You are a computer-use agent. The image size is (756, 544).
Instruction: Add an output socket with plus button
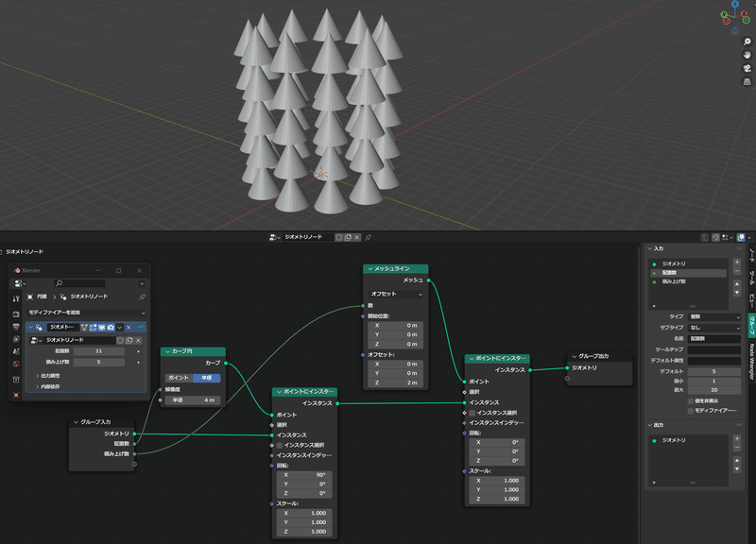click(x=737, y=438)
